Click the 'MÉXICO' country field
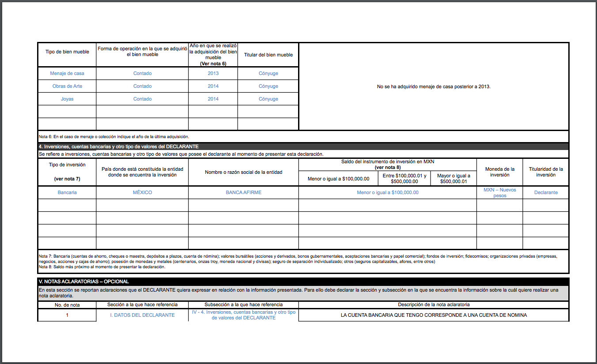Image resolution: width=597 pixels, height=364 pixels. [142, 192]
